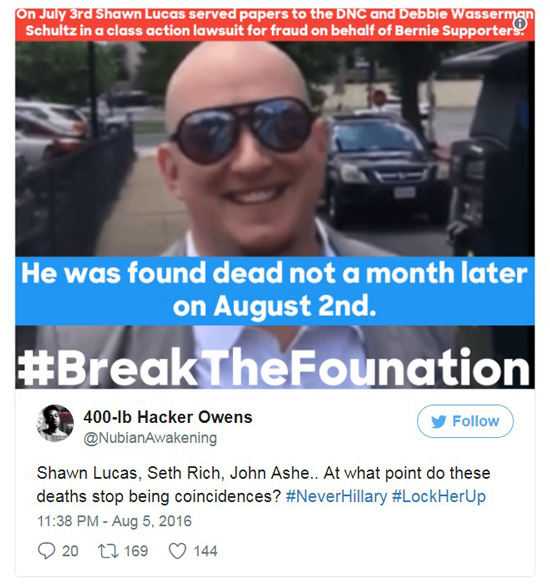
Task: Click the like count 144
Action: pyautogui.click(x=205, y=551)
